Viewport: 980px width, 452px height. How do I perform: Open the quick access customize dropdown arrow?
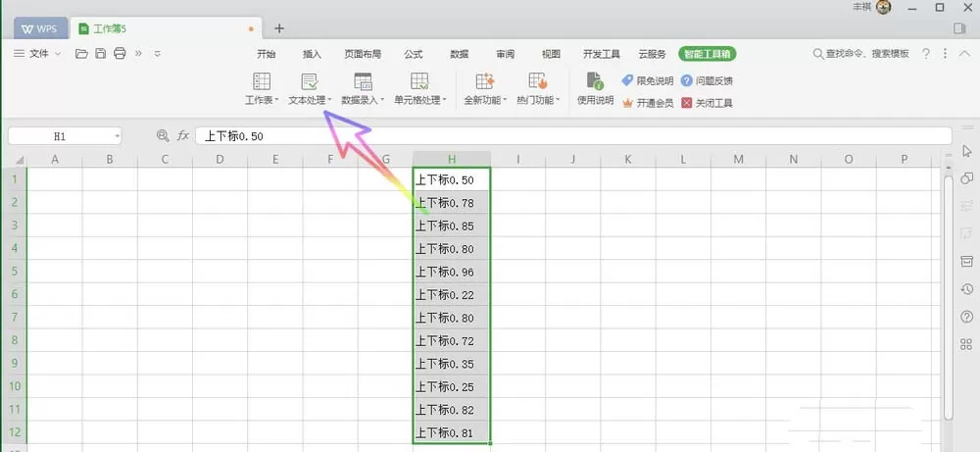[x=158, y=54]
